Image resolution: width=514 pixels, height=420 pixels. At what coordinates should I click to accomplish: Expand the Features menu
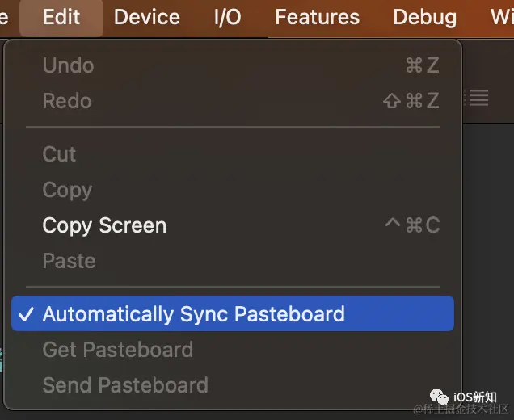click(x=317, y=17)
